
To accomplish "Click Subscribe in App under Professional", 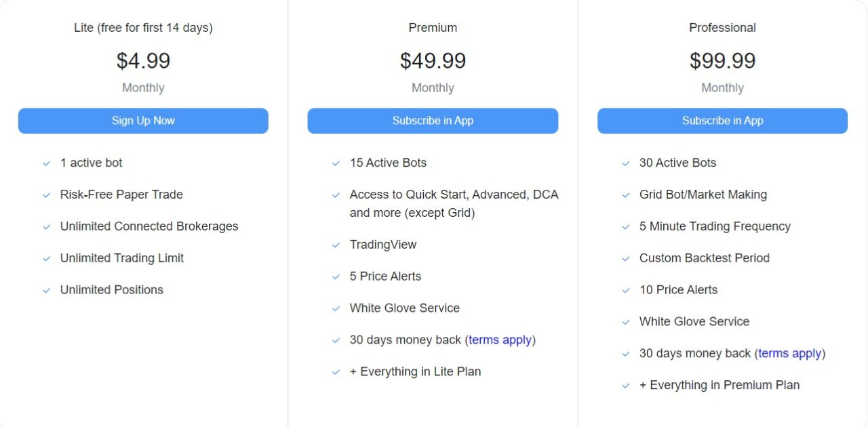I will click(x=722, y=121).
